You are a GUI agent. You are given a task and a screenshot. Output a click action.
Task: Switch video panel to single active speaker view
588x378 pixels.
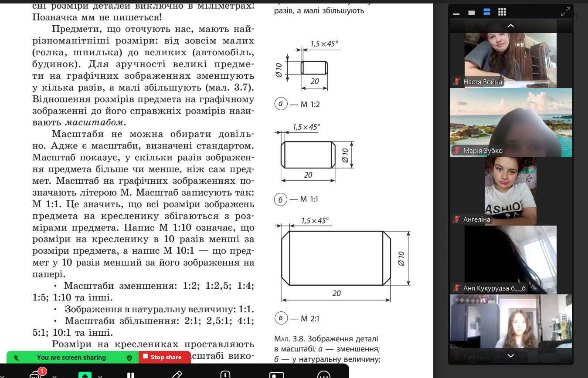[471, 13]
